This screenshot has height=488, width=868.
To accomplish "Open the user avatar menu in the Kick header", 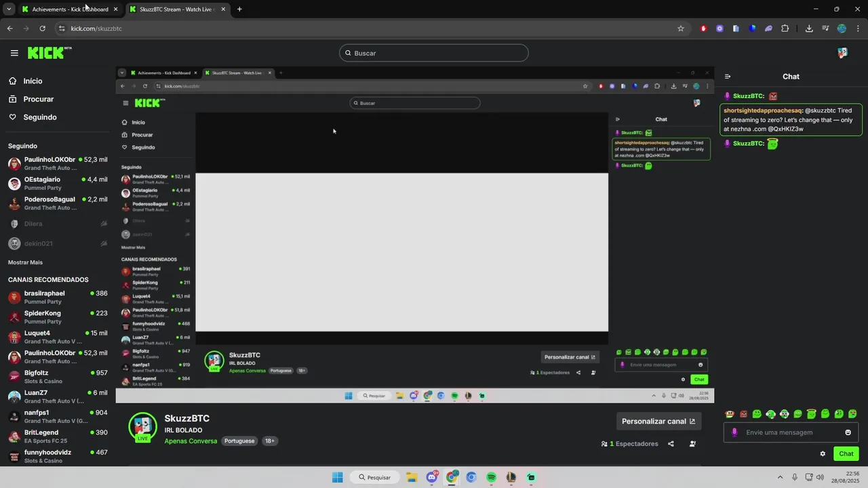I will coord(842,53).
